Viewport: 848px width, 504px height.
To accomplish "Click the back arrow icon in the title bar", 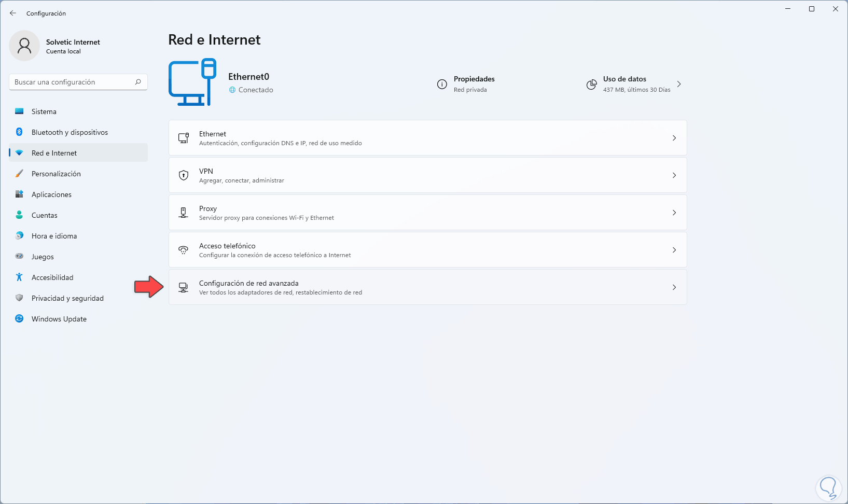I will (x=13, y=13).
